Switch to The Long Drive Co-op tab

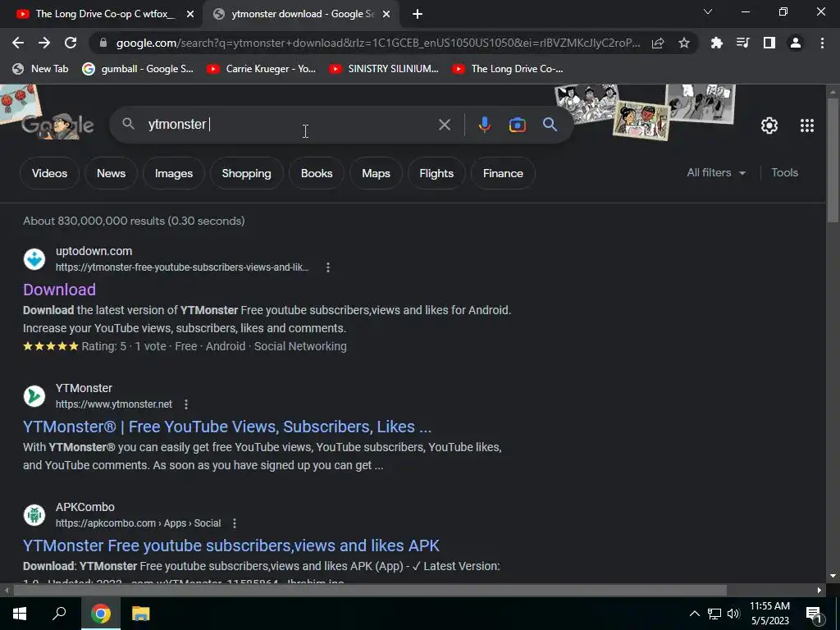(104, 14)
